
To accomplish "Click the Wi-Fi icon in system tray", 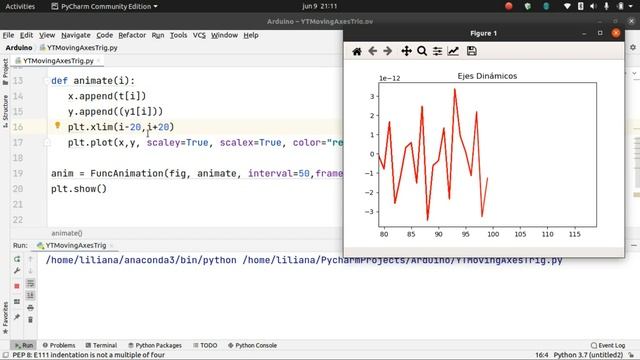I will [x=567, y=6].
